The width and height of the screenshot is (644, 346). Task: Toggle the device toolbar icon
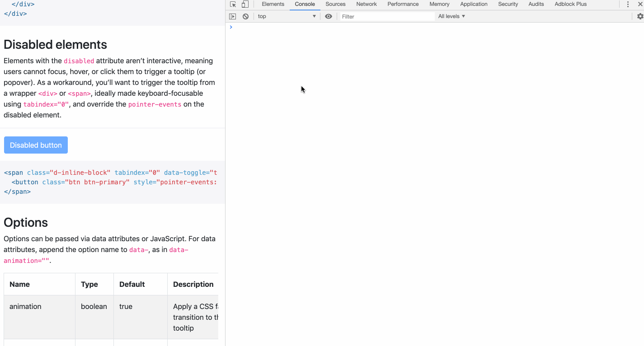click(x=245, y=4)
